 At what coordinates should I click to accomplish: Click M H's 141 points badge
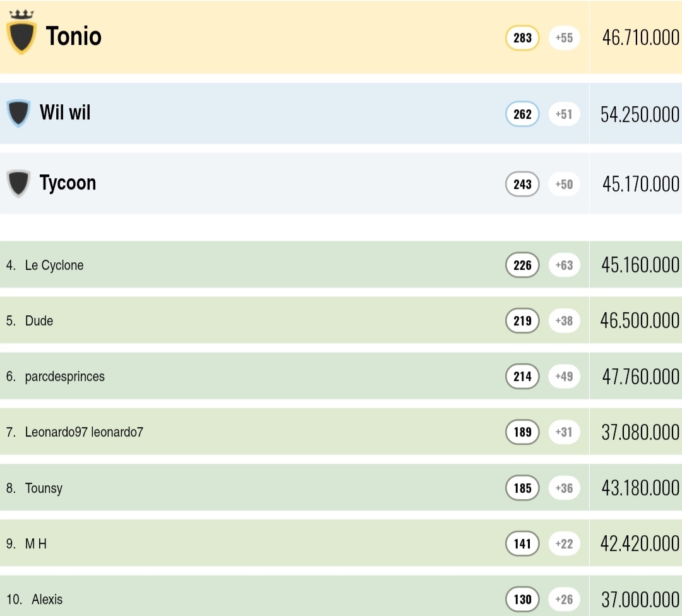point(522,544)
